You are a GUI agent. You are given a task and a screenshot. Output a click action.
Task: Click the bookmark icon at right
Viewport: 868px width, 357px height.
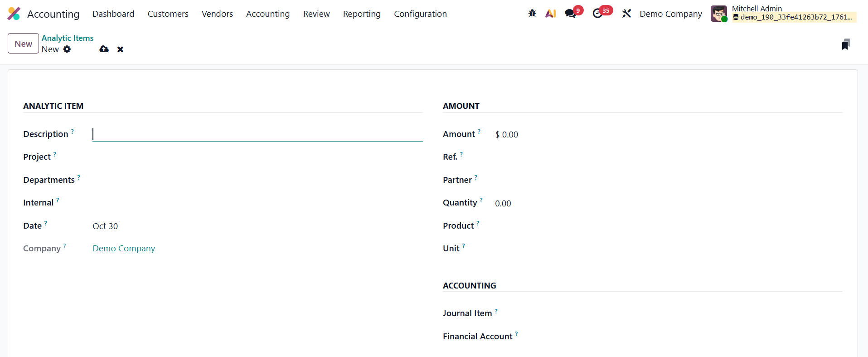(x=845, y=44)
